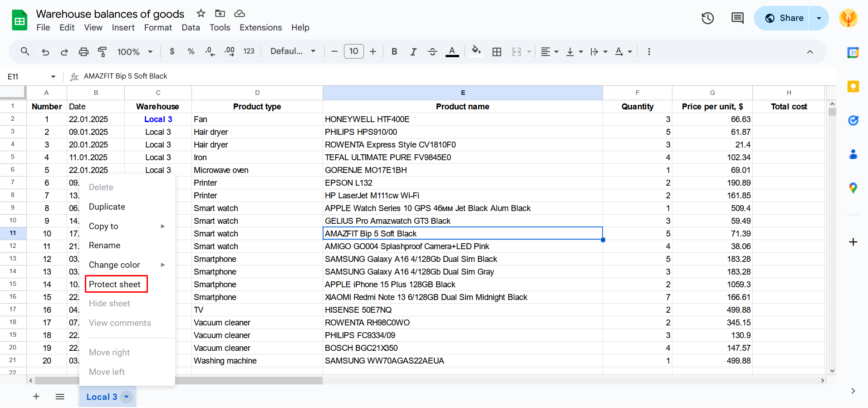Hide the side panel with the chevron
The image size is (868, 408).
[x=853, y=391]
